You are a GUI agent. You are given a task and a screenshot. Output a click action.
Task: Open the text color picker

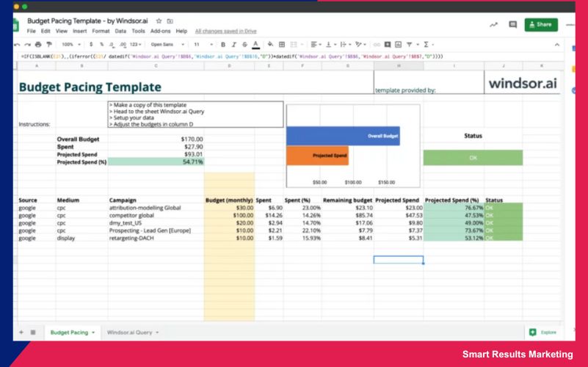[x=255, y=45]
